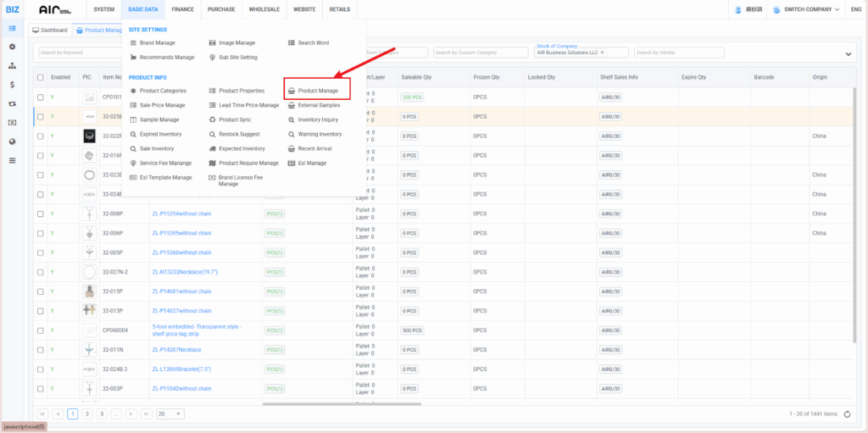
Task: Open the dollar sign finance sidebar icon
Action: (12, 84)
